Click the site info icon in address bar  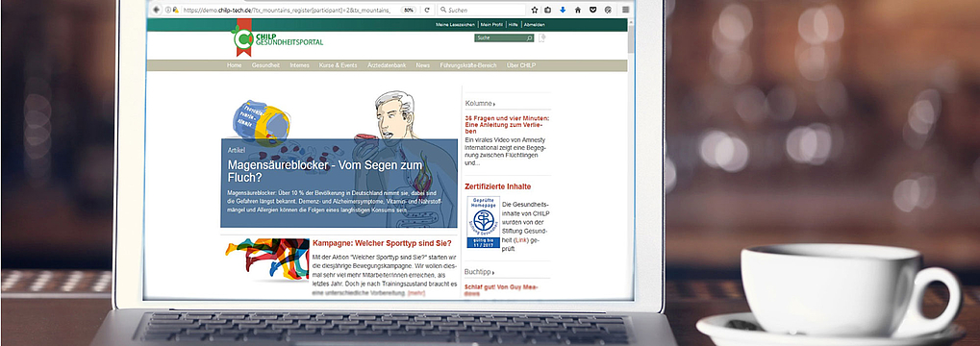168,10
